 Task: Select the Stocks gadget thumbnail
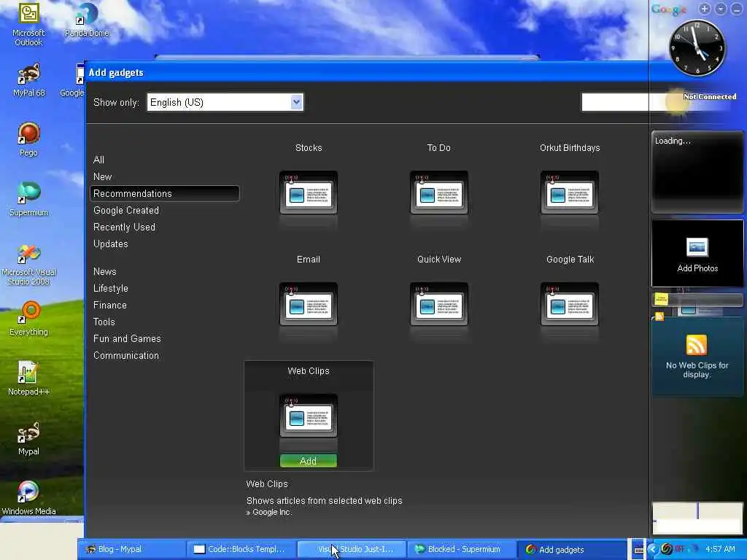tap(309, 192)
